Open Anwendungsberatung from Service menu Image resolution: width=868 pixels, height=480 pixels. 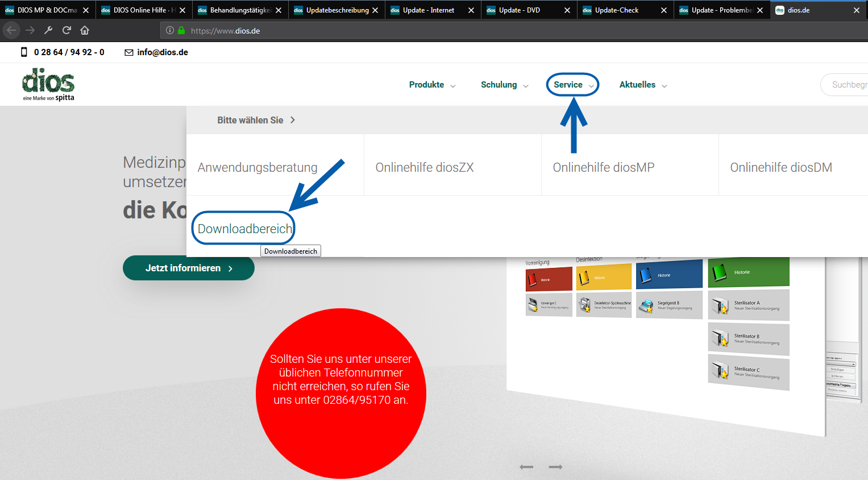258,167
